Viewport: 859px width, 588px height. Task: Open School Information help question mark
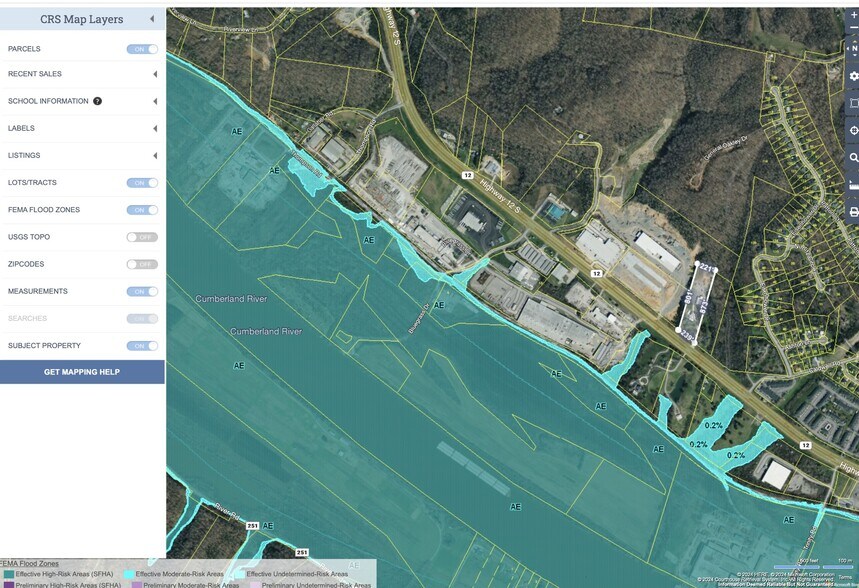point(97,101)
